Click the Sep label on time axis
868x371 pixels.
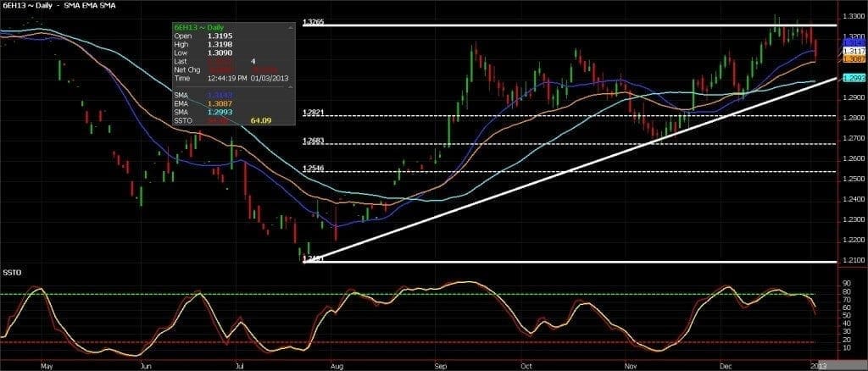441,365
